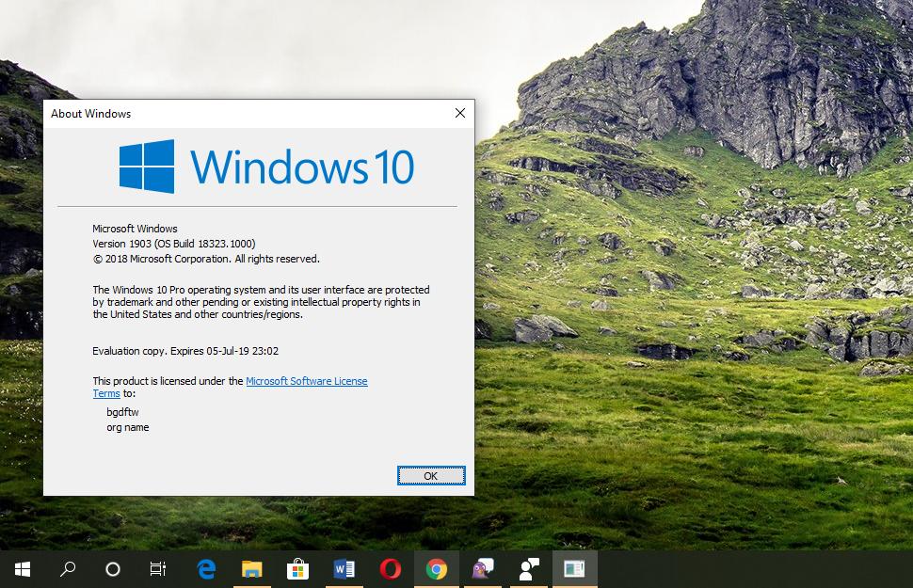
Task: Open the Microsoft Software License link
Action: (306, 381)
